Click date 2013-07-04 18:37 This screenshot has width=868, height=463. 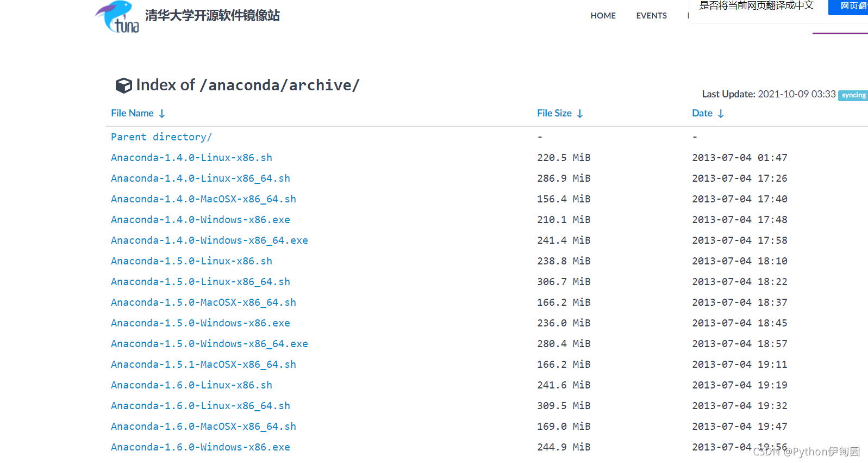pyautogui.click(x=740, y=303)
